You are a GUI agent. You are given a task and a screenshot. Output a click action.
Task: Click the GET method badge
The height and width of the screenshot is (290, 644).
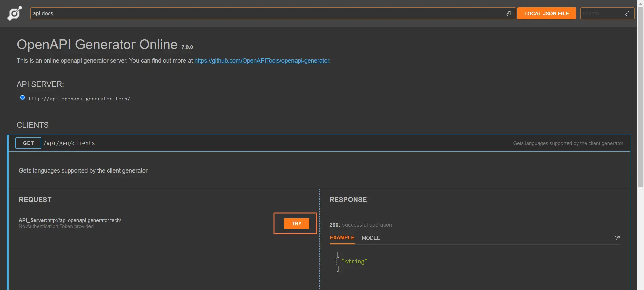pos(28,143)
